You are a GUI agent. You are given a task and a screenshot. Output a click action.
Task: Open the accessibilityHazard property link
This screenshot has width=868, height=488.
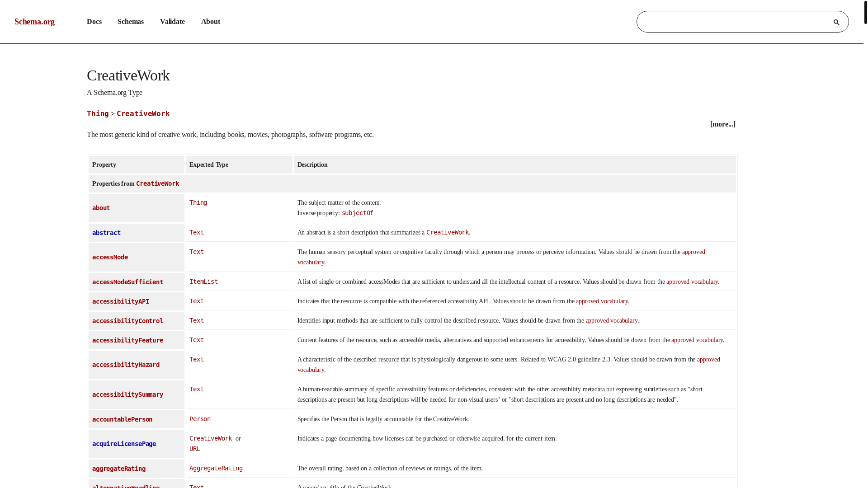(x=126, y=365)
